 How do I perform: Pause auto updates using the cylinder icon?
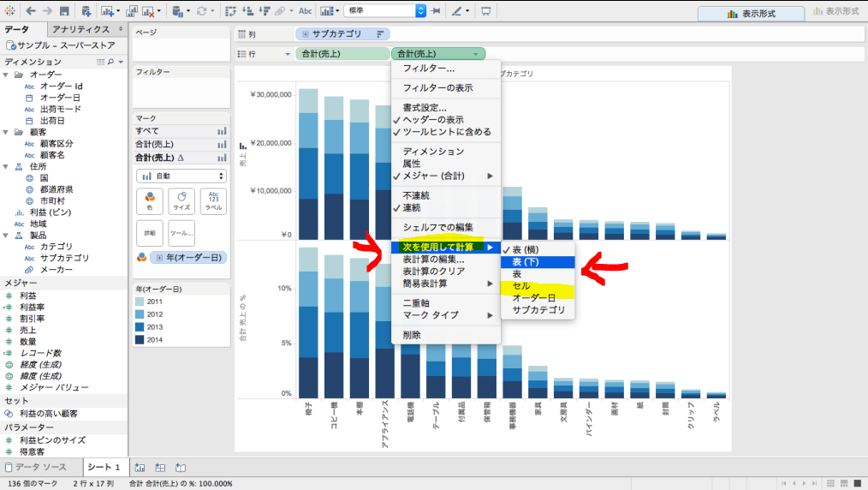[x=177, y=10]
